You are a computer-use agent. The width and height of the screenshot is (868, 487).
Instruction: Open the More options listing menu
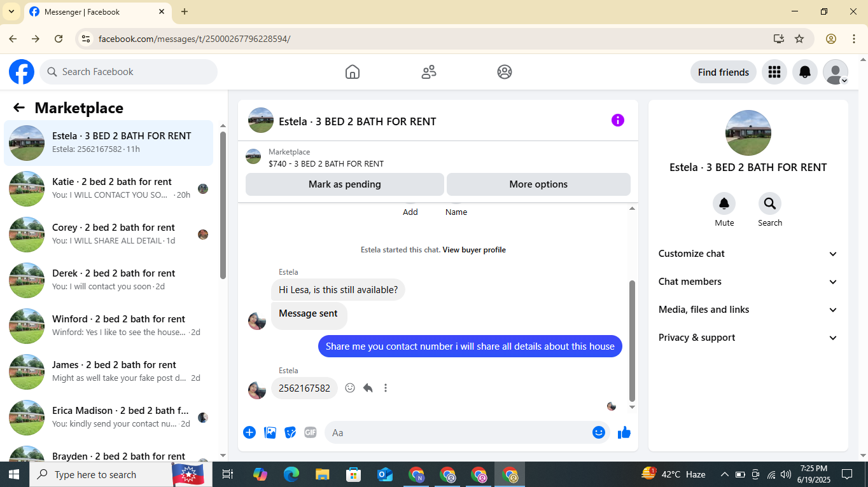[538, 184]
